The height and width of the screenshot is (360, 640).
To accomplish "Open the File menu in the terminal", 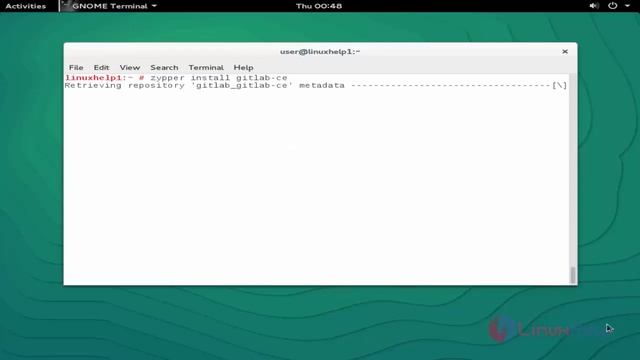I will pos(76,67).
